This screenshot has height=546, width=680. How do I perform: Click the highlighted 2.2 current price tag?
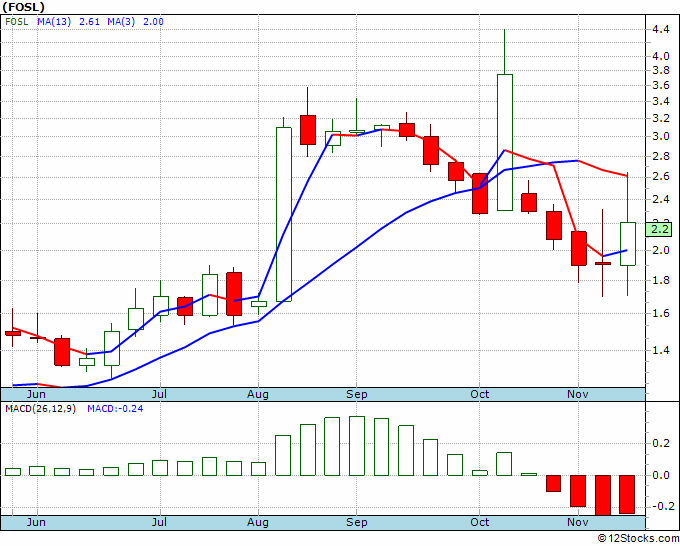click(x=659, y=229)
